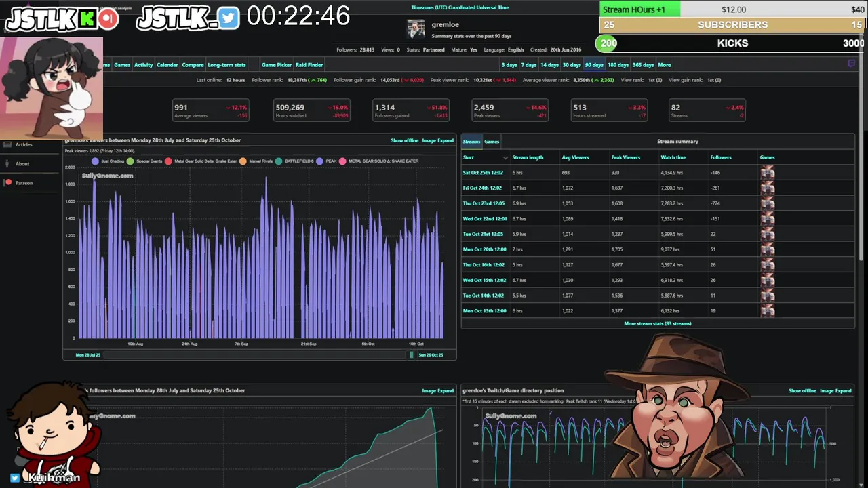Expand the directory position chart
The height and width of the screenshot is (488, 868).
coord(843,390)
